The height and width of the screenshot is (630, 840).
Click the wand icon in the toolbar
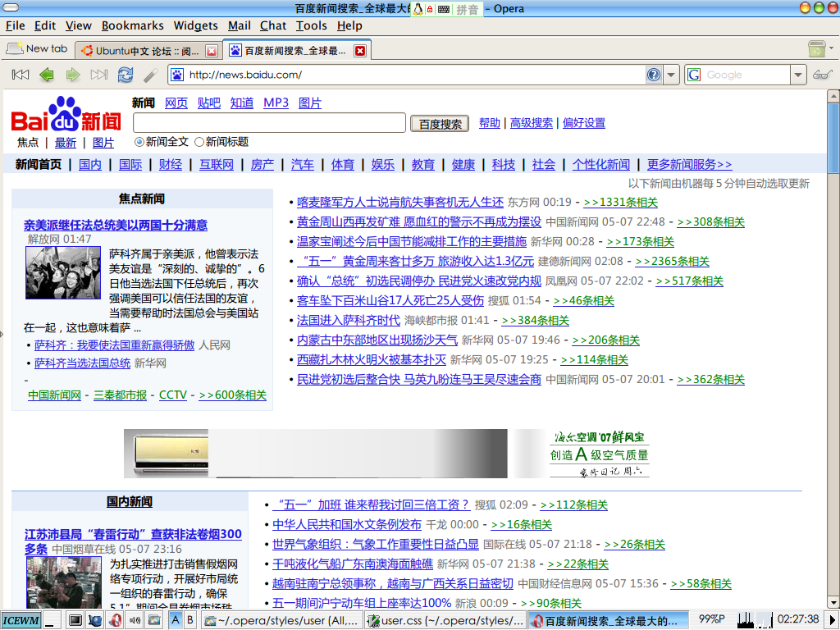click(x=151, y=75)
